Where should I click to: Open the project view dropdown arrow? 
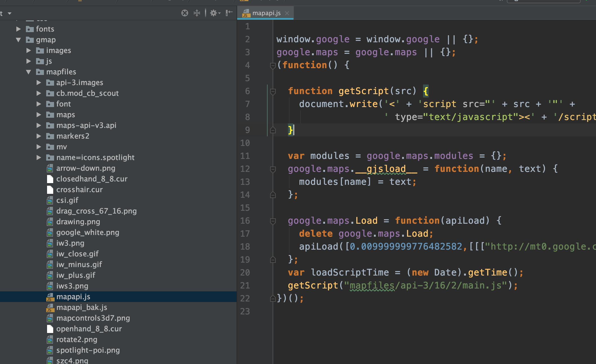coord(10,13)
